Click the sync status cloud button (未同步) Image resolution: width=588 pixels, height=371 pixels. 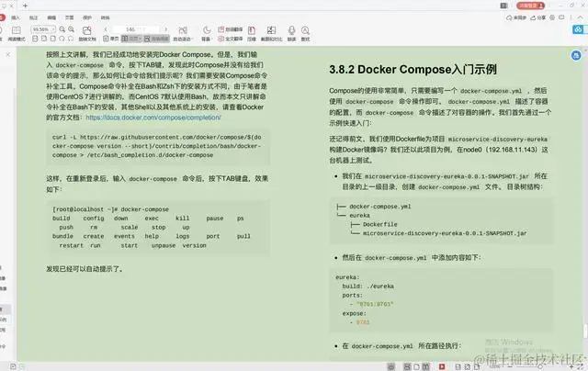[x=516, y=17]
